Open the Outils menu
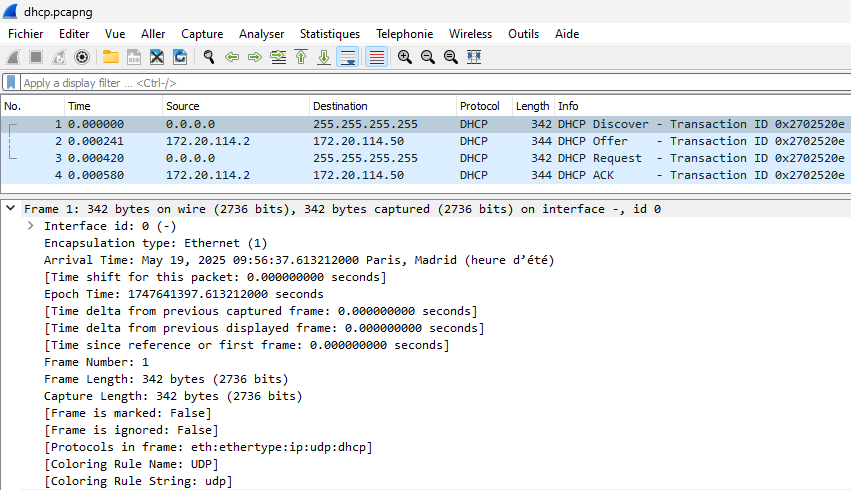 (523, 34)
